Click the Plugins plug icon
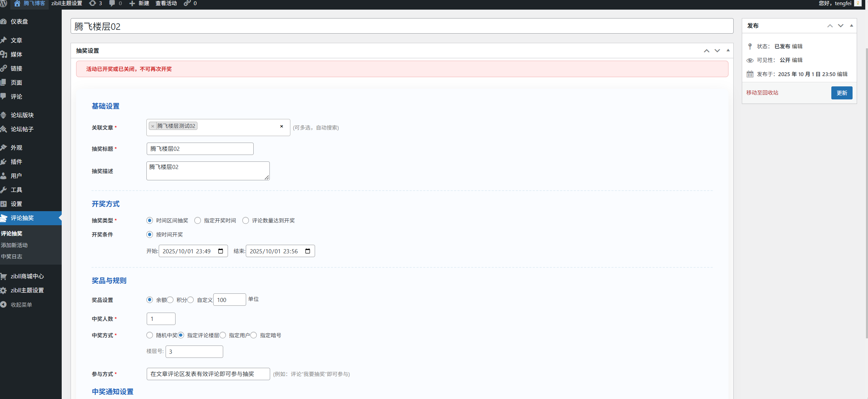The width and height of the screenshot is (868, 399). point(3,161)
